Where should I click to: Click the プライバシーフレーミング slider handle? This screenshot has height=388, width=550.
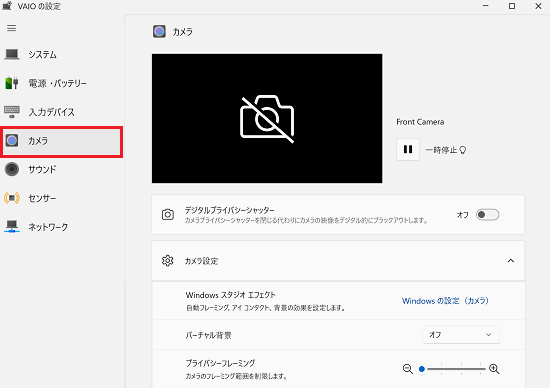tap(422, 369)
